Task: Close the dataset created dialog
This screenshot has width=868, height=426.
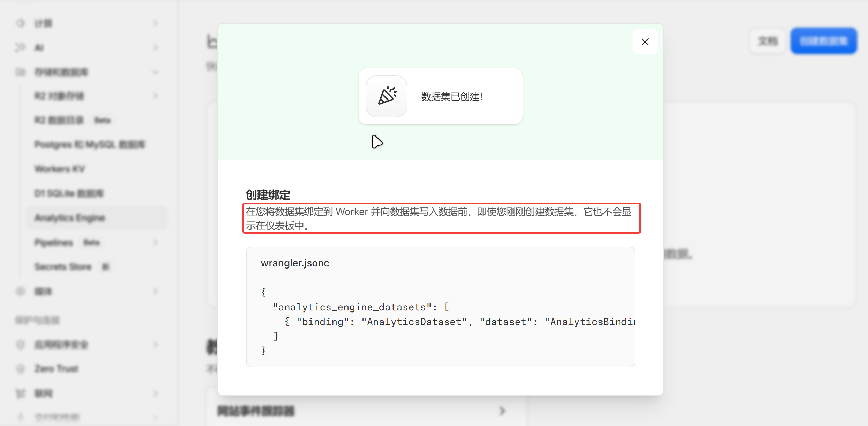Action: [x=645, y=42]
